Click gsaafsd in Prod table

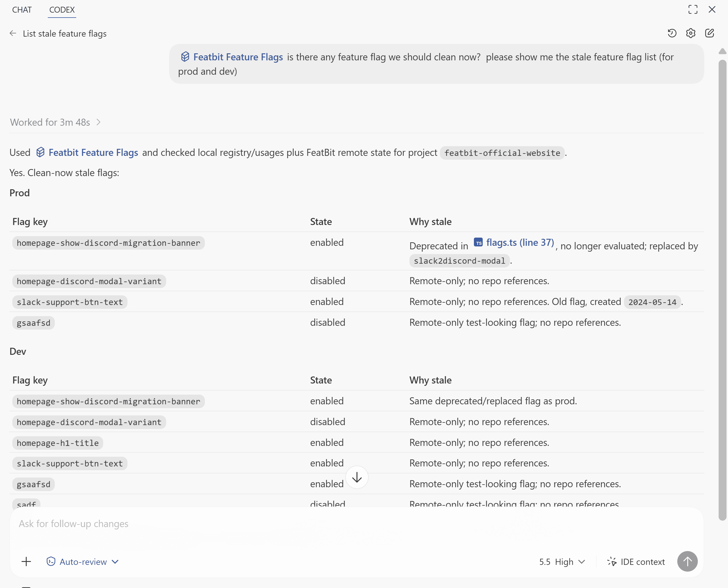[x=33, y=323]
